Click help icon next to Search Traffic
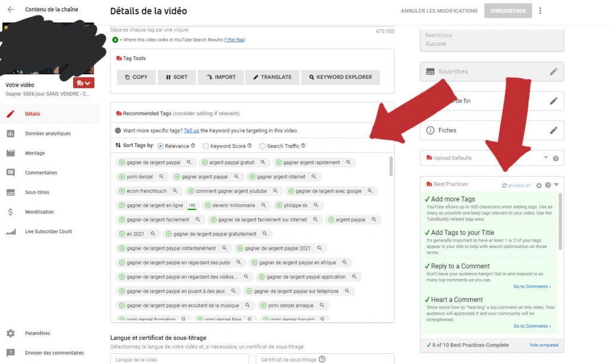Screen dimensions: 609x364 pyautogui.click(x=303, y=146)
